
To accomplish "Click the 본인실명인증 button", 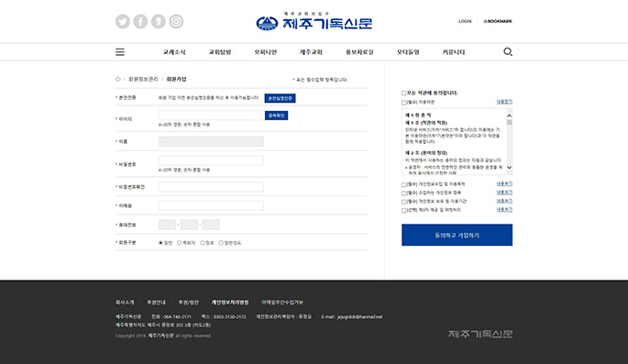I will tap(280, 98).
